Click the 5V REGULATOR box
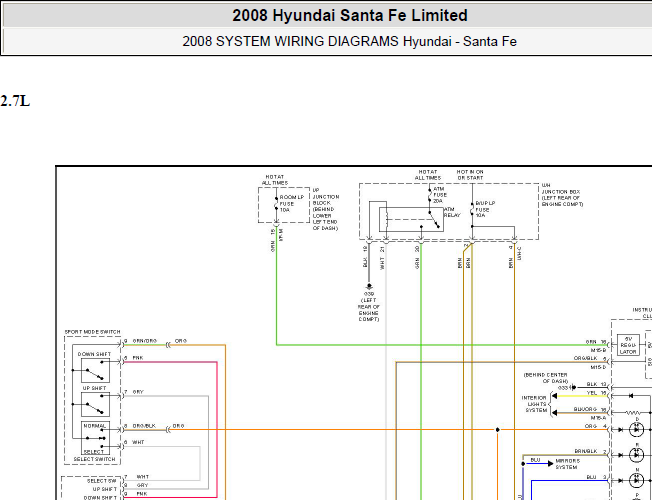The width and height of the screenshot is (652, 500). click(628, 345)
